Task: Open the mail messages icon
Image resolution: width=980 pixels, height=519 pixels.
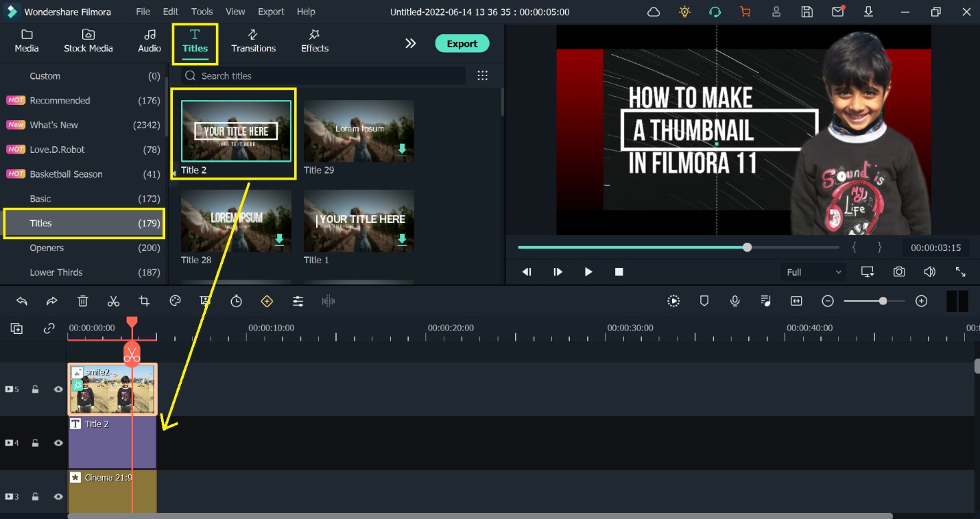Action: [x=838, y=12]
